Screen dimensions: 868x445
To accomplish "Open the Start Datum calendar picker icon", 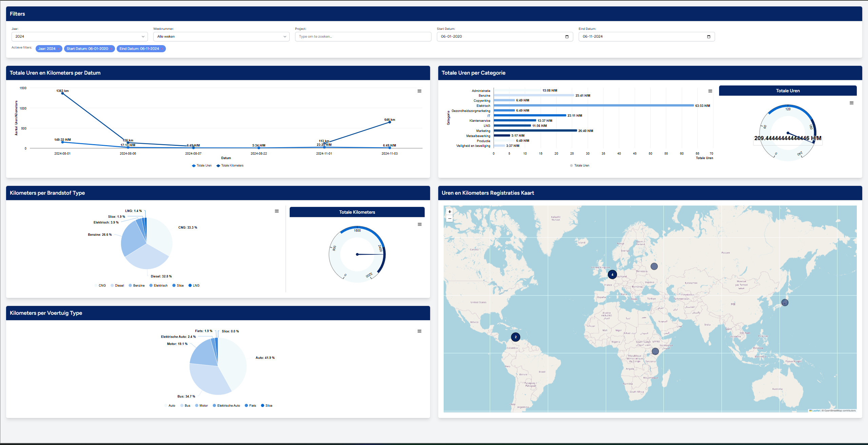I will (x=567, y=37).
